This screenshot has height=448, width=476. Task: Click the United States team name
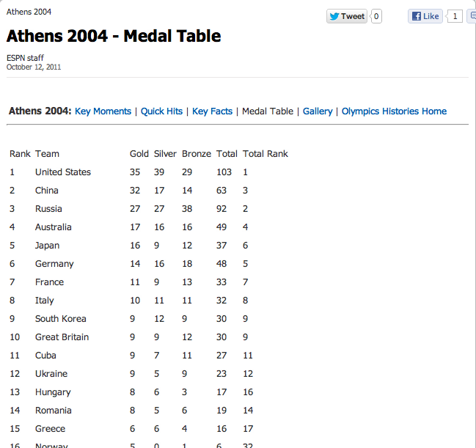click(63, 172)
